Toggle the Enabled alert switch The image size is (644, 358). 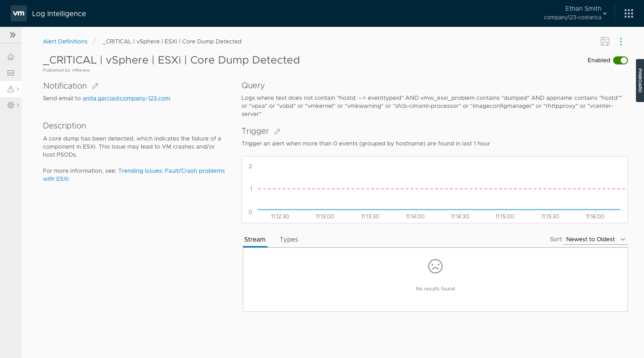(620, 60)
